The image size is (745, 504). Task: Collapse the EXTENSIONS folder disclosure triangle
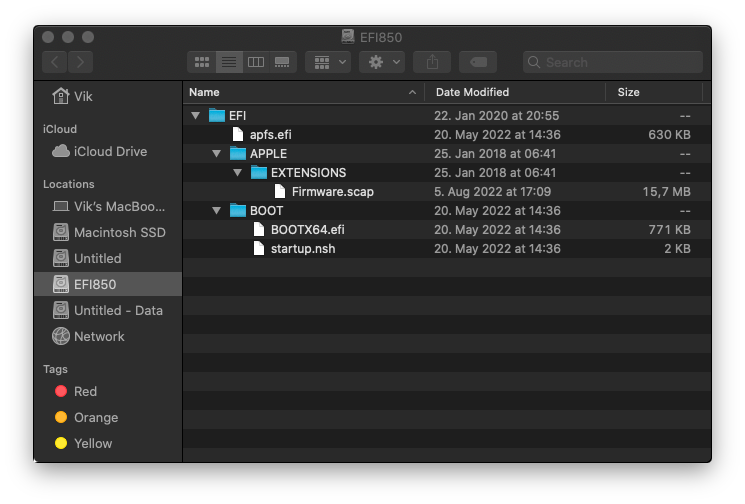[237, 172]
